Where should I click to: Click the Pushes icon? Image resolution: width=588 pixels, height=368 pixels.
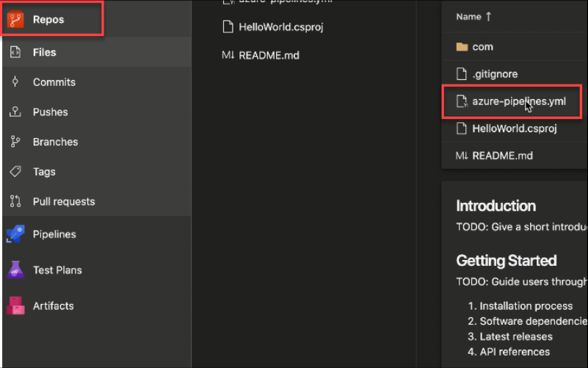coord(15,112)
